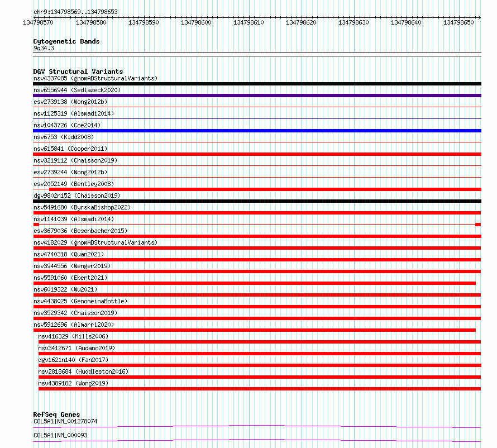The width and height of the screenshot is (497, 448).
Task: Click the red bar under nsv615841
Action: coord(257,154)
